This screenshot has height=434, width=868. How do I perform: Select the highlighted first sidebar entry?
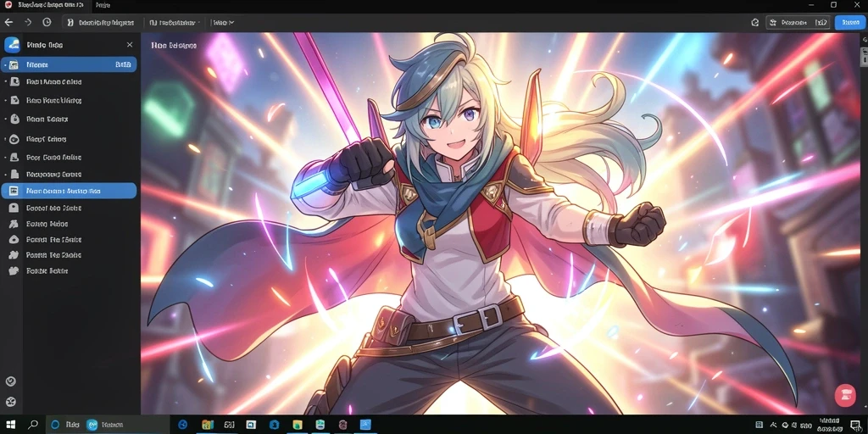70,64
